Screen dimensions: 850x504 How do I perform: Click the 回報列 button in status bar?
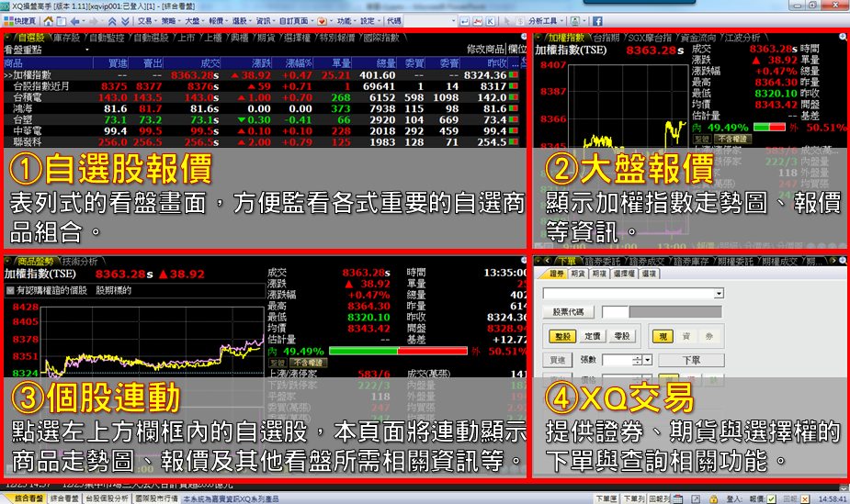click(x=659, y=498)
